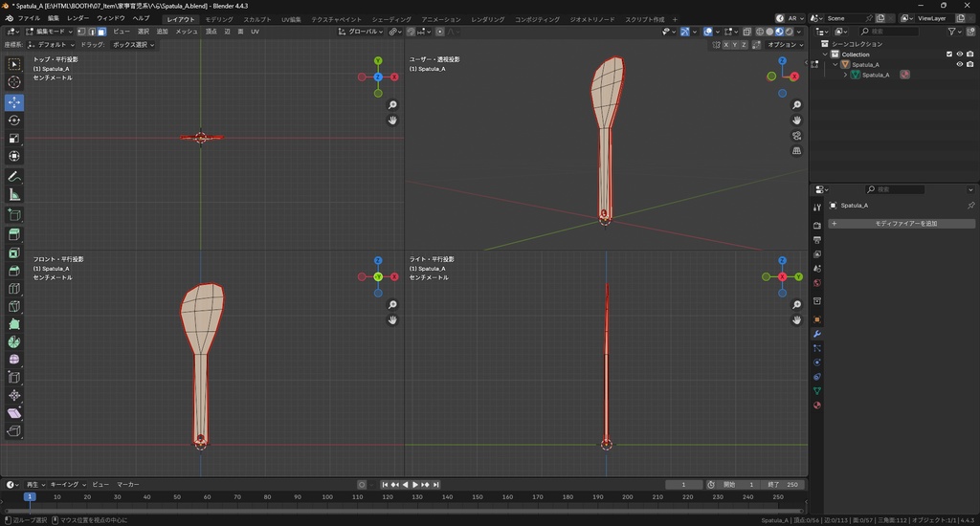Select the Shear tool
980x526 pixels.
pyautogui.click(x=14, y=413)
